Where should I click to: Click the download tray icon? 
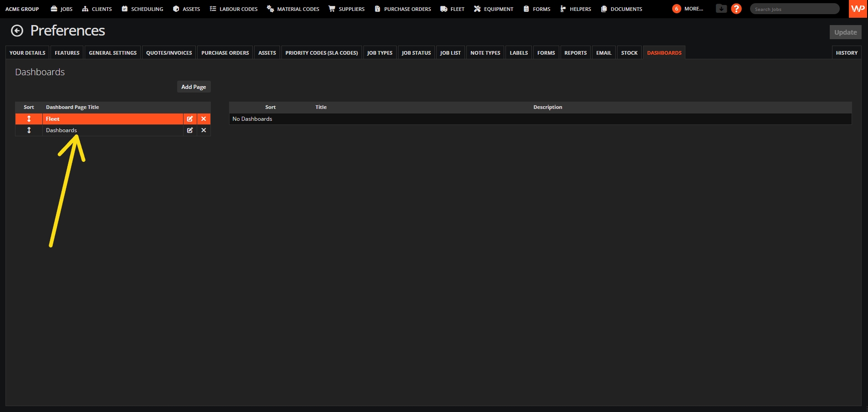[721, 8]
